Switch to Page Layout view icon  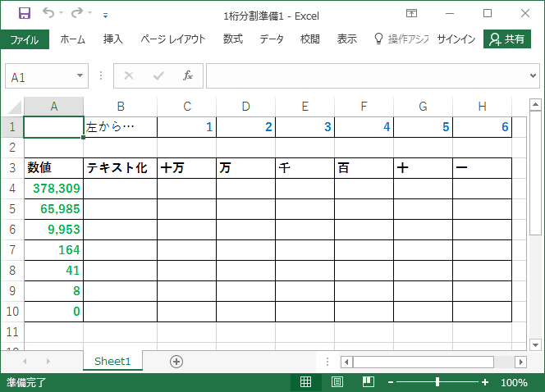pos(337,382)
